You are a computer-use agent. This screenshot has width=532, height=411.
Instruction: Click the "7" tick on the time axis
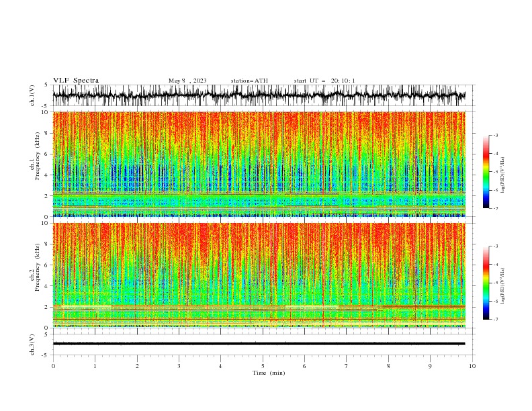(347, 366)
